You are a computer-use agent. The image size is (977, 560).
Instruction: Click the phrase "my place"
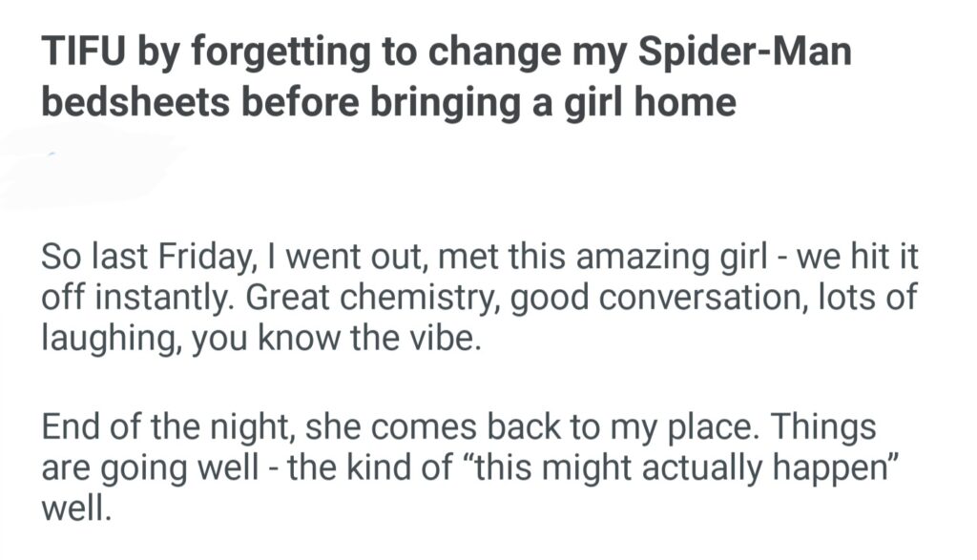pos(669,426)
